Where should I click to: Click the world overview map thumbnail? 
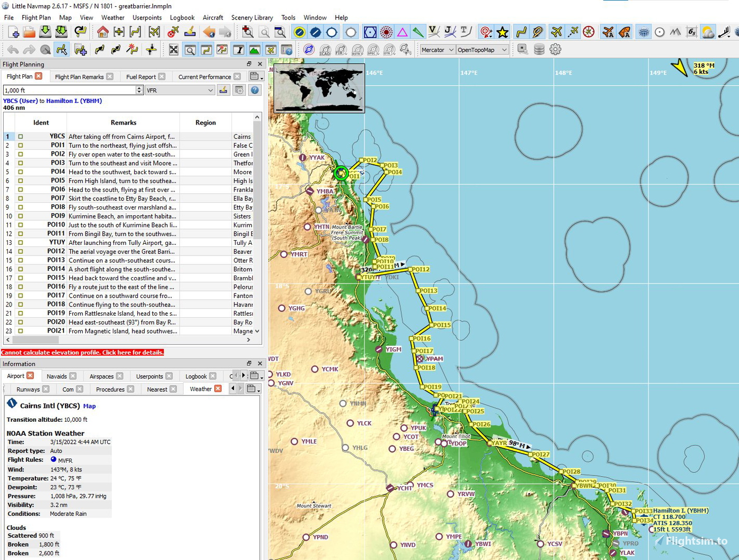pyautogui.click(x=319, y=88)
